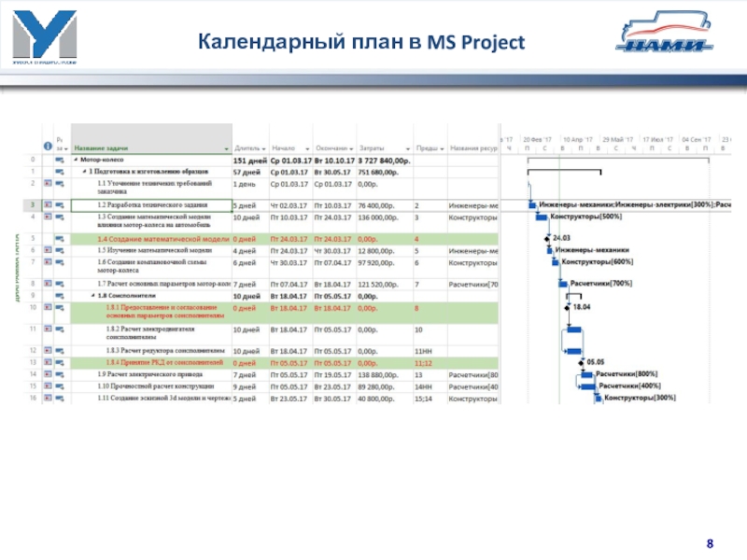This screenshot has width=747, height=560.
Task: Select row number 3 header
Action: [x=33, y=205]
